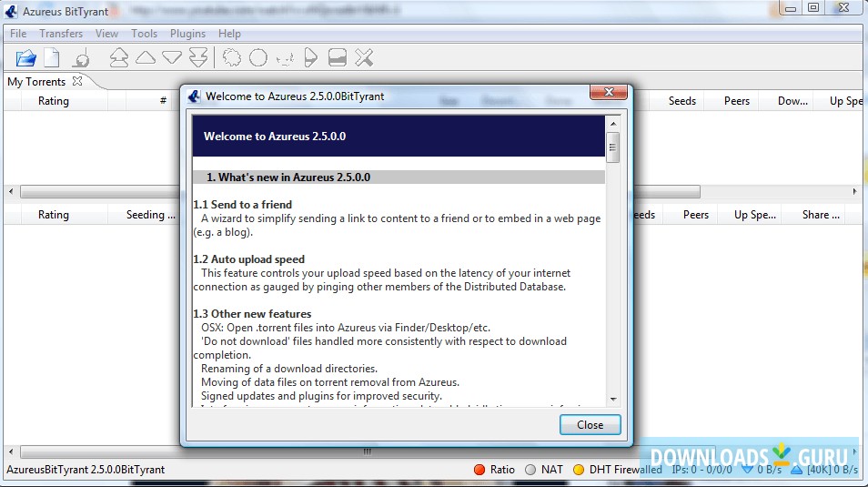Image resolution: width=868 pixels, height=487 pixels.
Task: Click the Welcome dialog scrollbar down arrow
Action: [613, 399]
